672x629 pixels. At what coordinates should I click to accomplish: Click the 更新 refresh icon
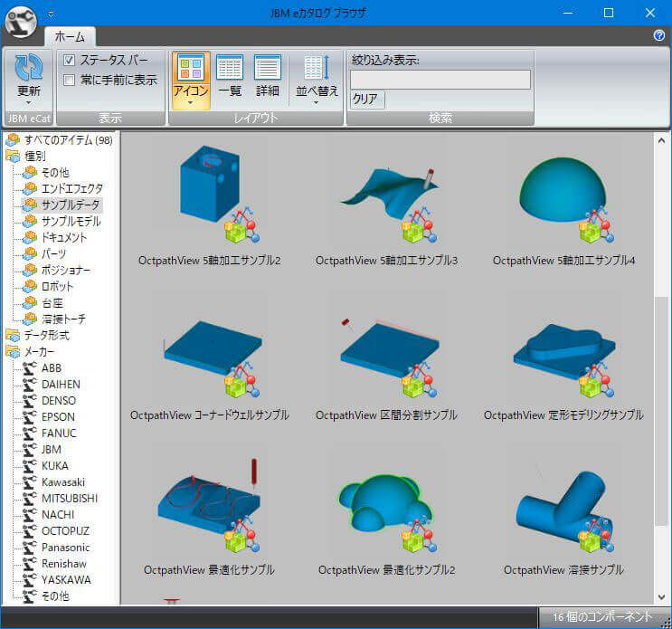[29, 68]
